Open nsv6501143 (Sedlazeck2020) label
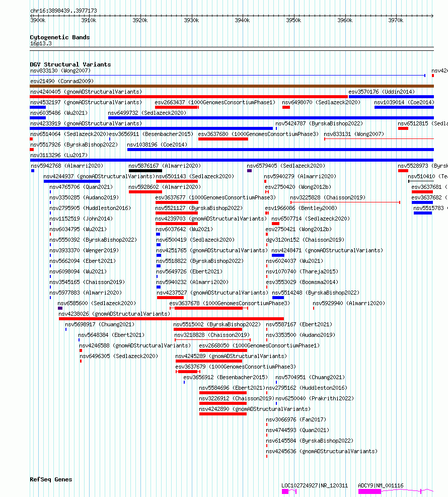 [195, 177]
